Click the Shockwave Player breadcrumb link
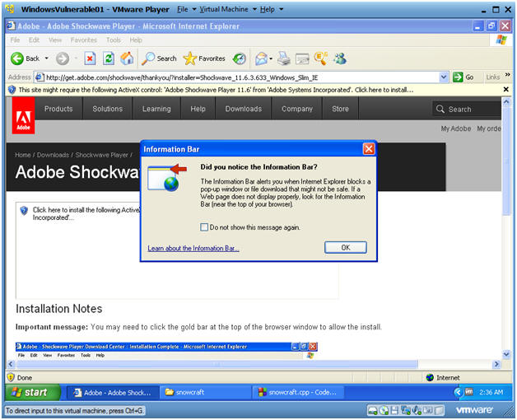Image resolution: width=517 pixels, height=420 pixels. [101, 155]
